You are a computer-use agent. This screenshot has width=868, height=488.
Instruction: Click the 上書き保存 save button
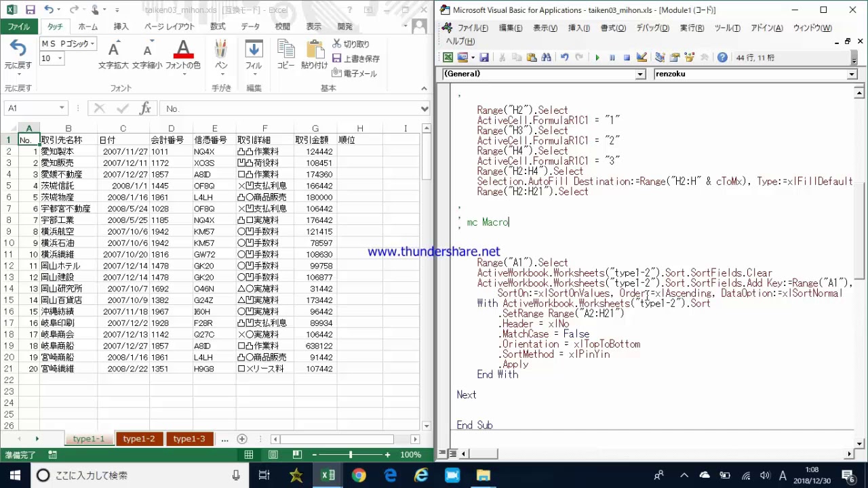click(356, 59)
